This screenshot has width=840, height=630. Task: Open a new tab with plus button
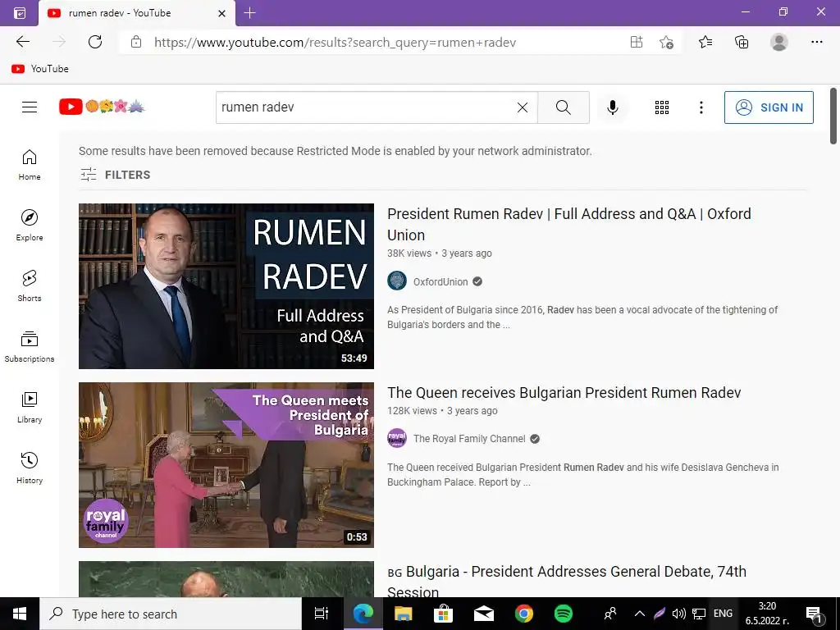coord(249,13)
